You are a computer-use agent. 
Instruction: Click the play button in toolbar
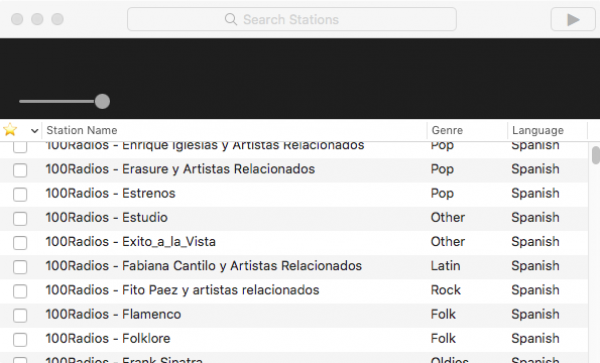(573, 19)
